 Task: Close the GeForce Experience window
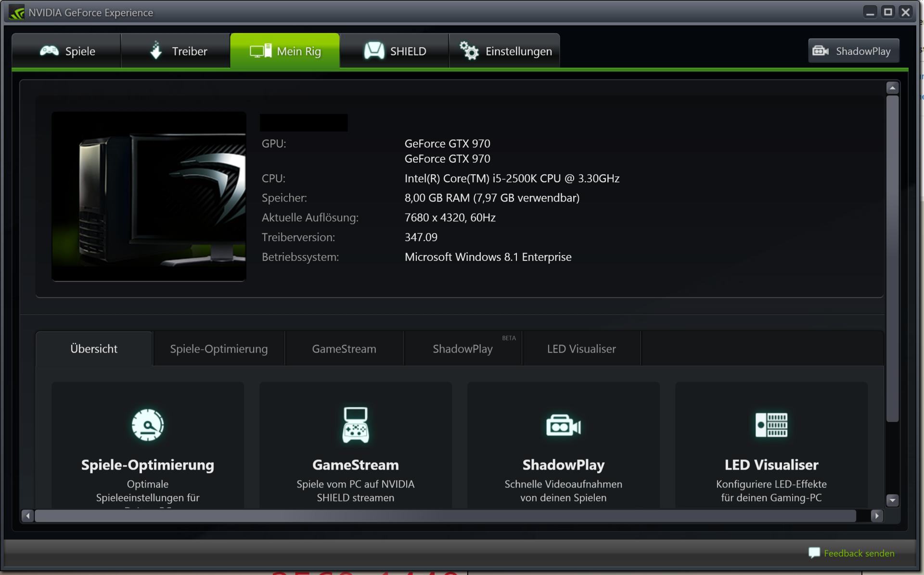tap(906, 12)
